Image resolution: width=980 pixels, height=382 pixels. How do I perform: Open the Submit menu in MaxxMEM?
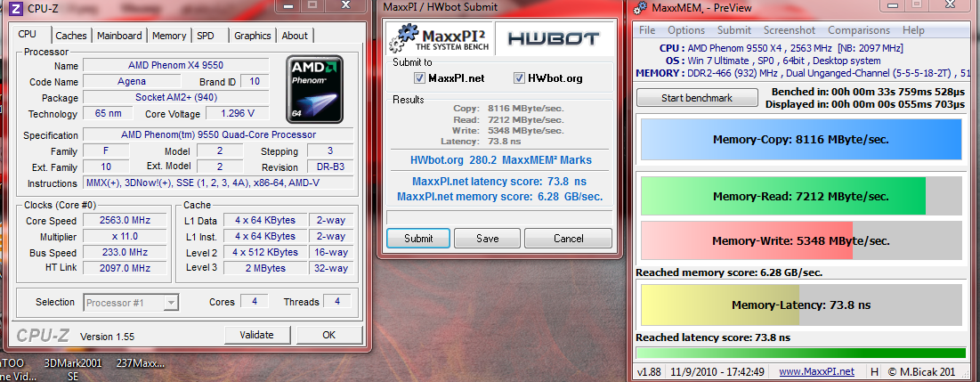click(x=734, y=30)
